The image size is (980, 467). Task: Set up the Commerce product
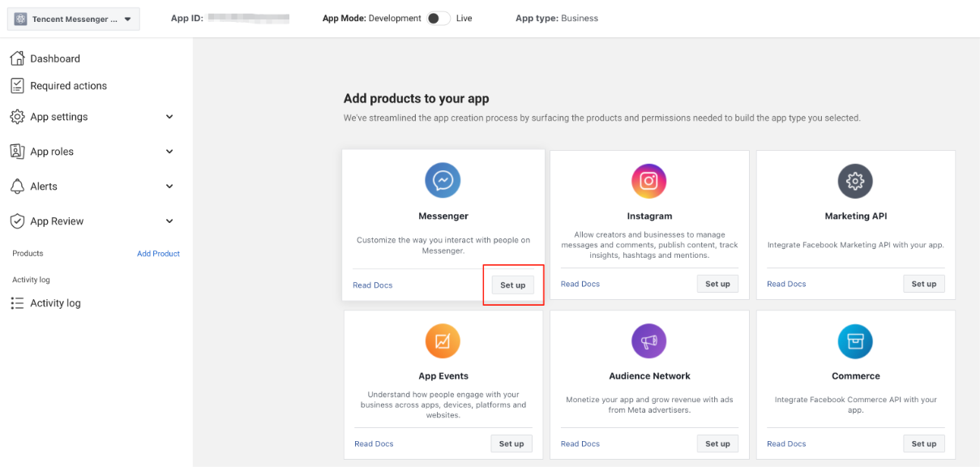point(923,443)
